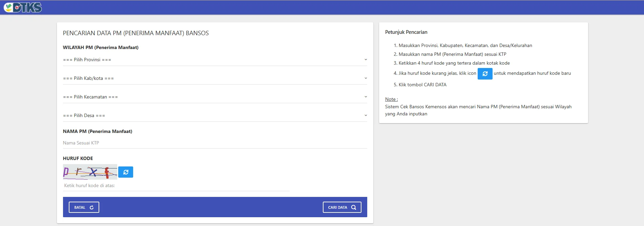Click the reset arrow icon inside BATAL
The width and height of the screenshot is (644, 226).
point(91,207)
